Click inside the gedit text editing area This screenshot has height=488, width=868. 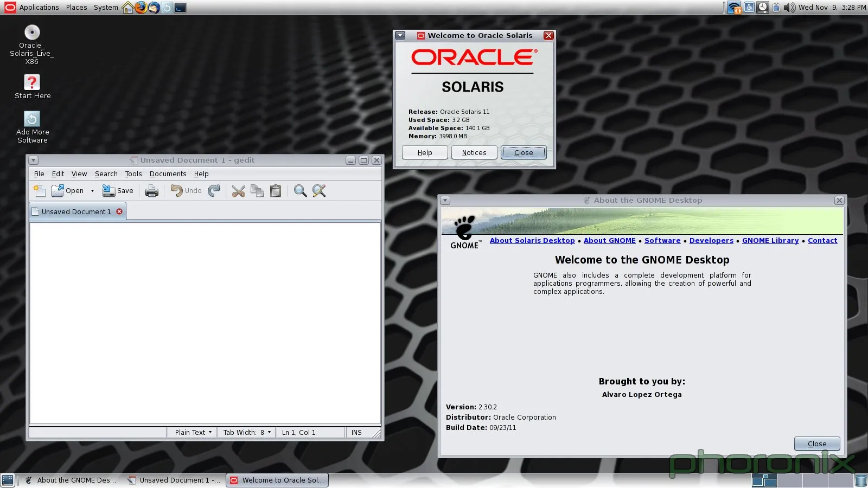tap(205, 323)
